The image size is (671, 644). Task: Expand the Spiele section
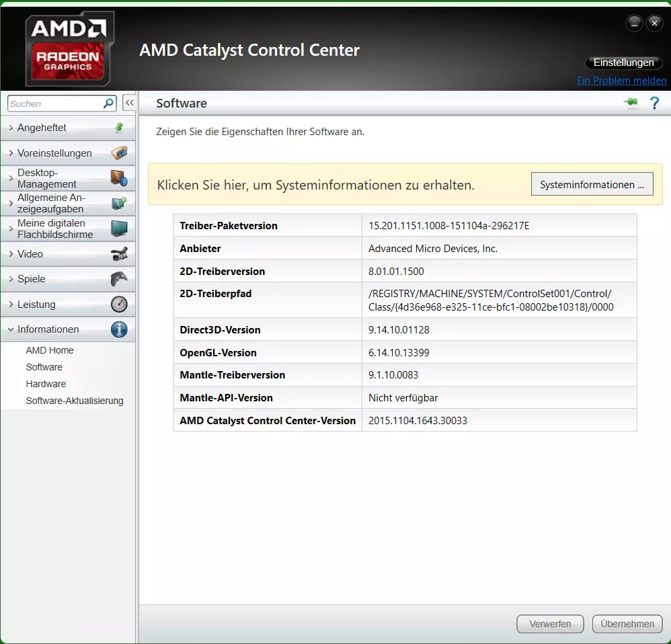68,279
